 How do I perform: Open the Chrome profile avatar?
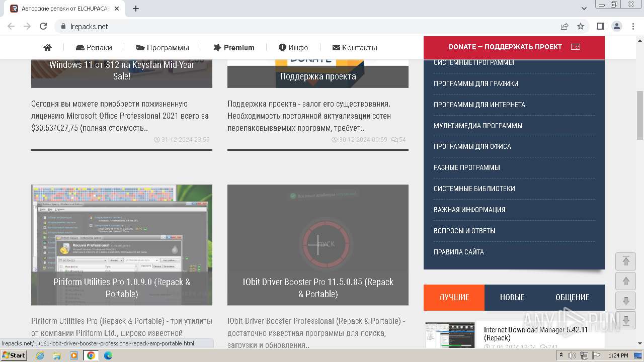(617, 26)
